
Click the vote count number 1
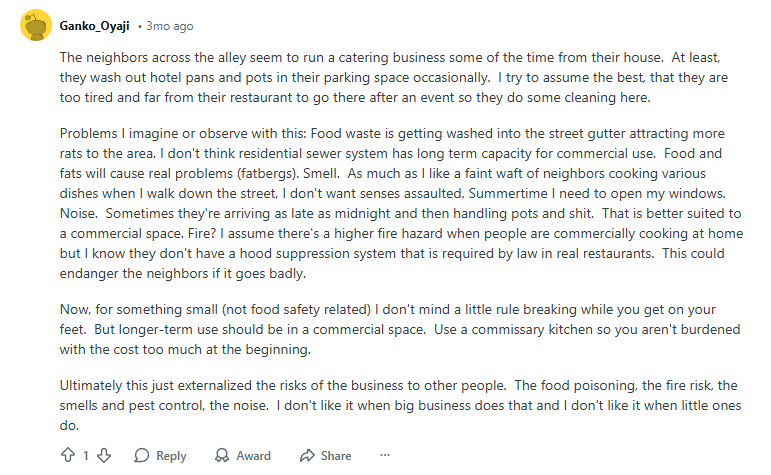(x=86, y=455)
